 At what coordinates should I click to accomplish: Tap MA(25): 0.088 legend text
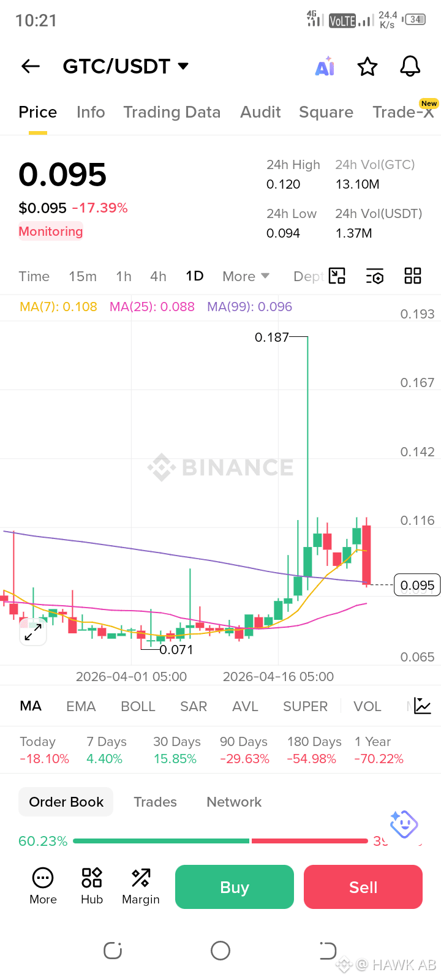click(152, 307)
